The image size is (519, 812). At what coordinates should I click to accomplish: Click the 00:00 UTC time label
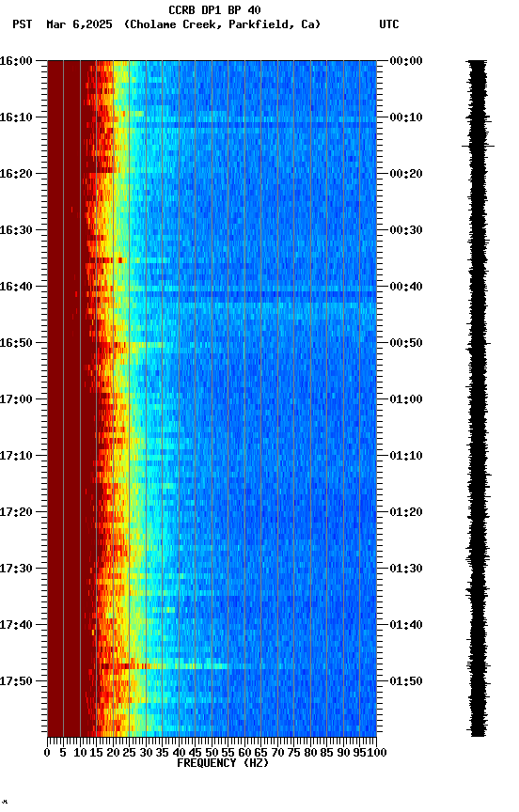coord(406,61)
